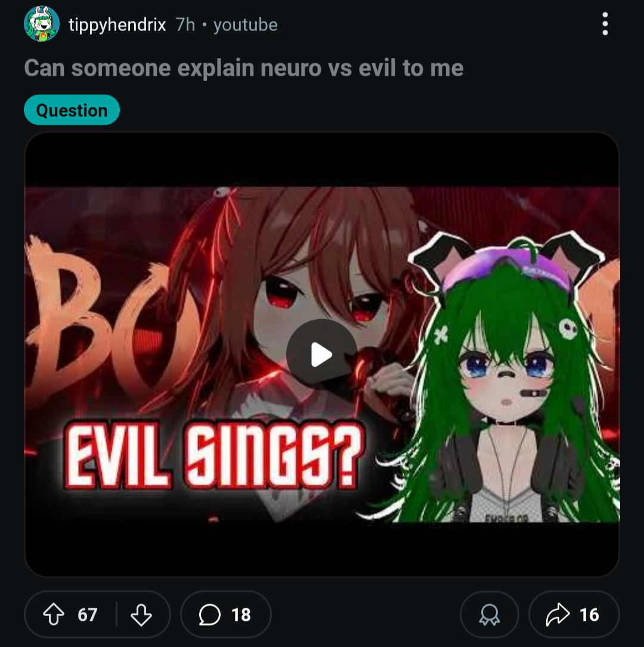Click the share count of 16
The height and width of the screenshot is (647, 644).
coord(589,615)
